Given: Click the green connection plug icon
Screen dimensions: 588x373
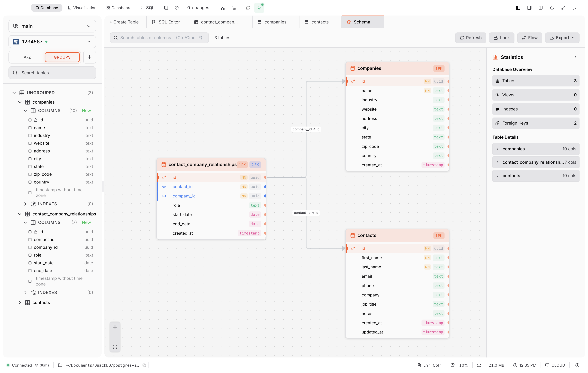Looking at the screenshot, I should [259, 8].
